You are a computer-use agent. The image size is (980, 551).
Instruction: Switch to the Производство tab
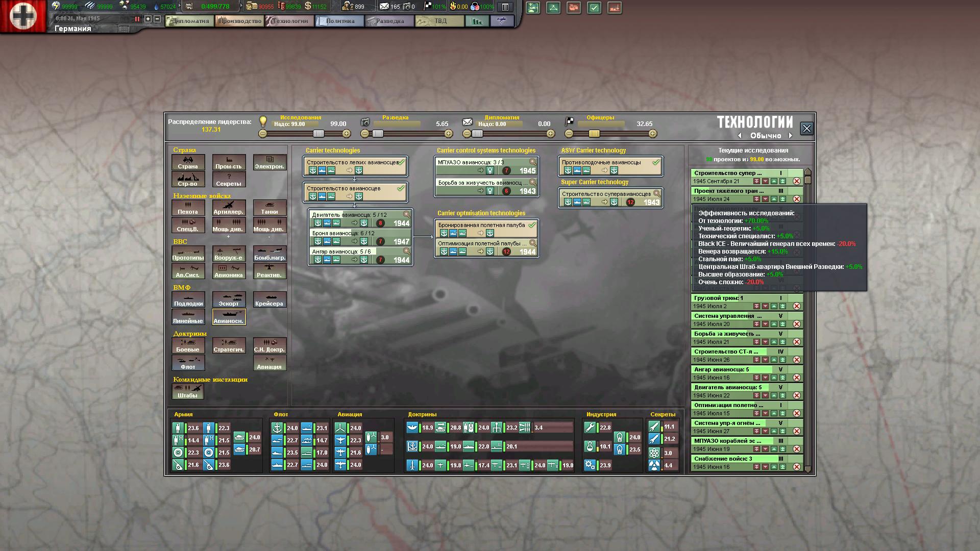tap(239, 21)
